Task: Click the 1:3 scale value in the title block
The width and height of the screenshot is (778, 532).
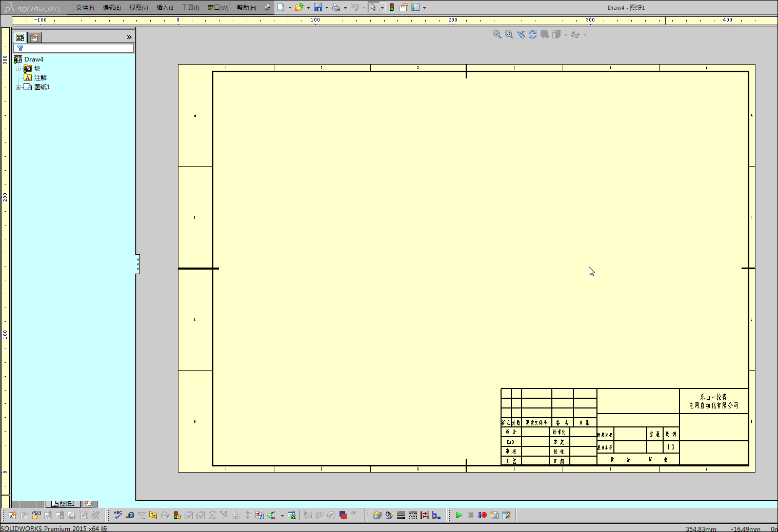Action: pyautogui.click(x=671, y=447)
